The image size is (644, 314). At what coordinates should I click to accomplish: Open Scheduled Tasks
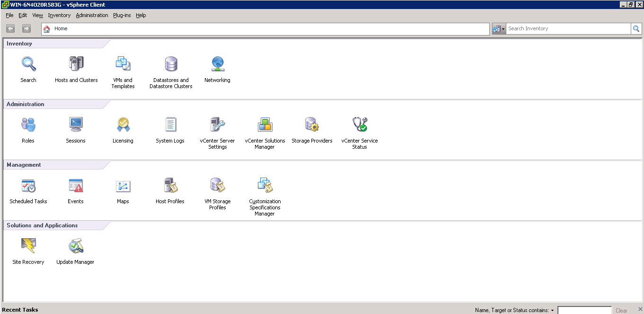pos(28,185)
